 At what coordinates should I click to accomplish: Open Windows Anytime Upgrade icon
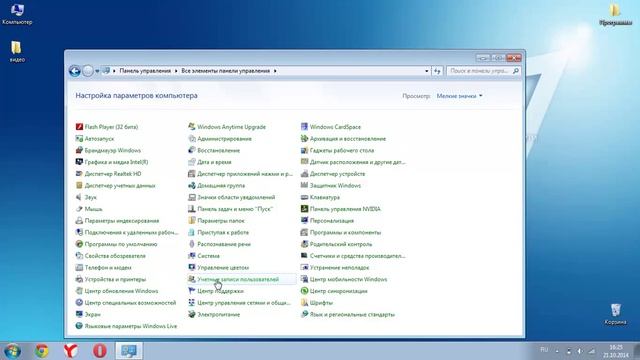pyautogui.click(x=191, y=127)
